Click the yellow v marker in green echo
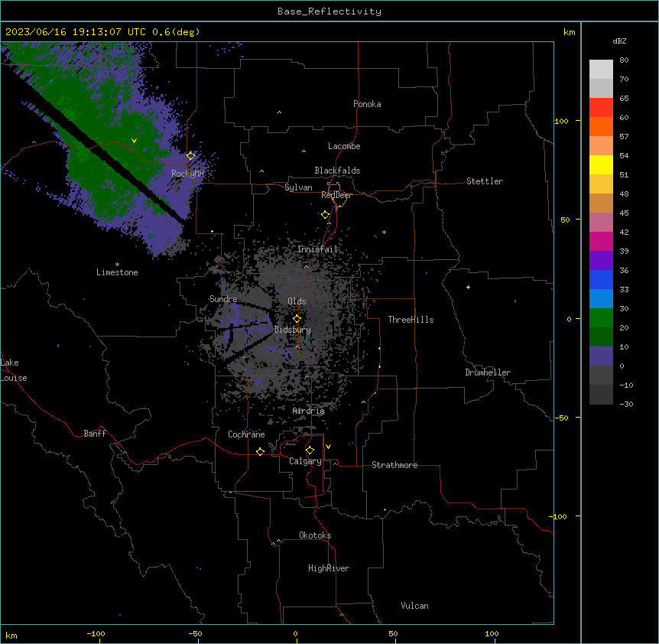Image resolution: width=659 pixels, height=644 pixels. 134,141
